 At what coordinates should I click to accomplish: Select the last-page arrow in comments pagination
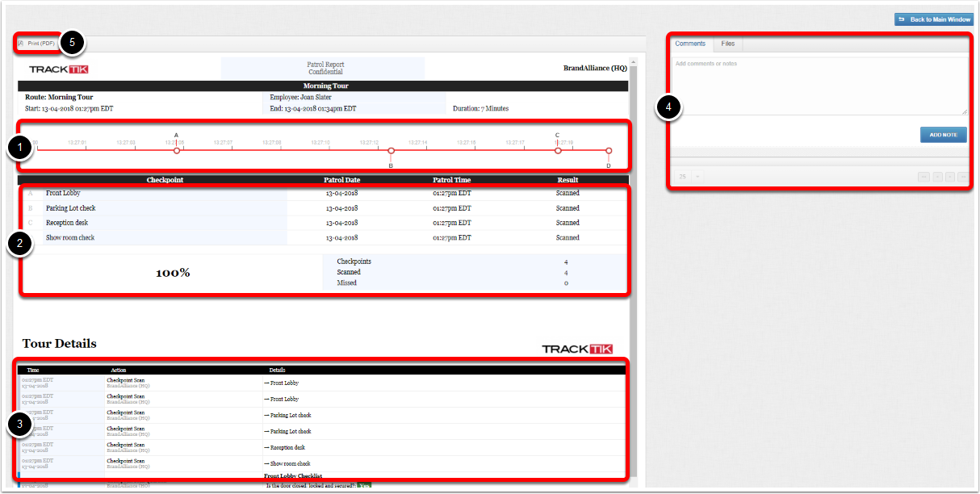tap(963, 176)
